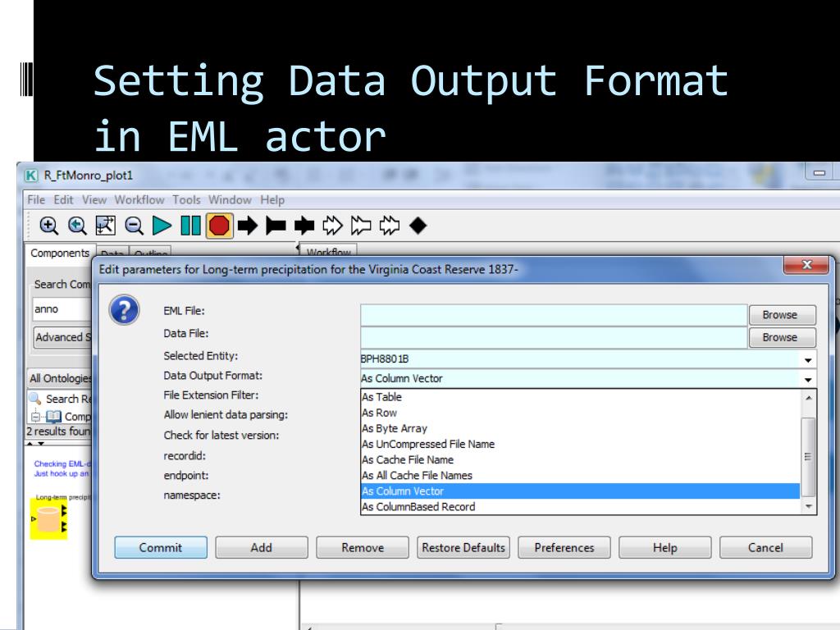Image resolution: width=840 pixels, height=630 pixels.
Task: Click the zoom reset magnifier icon
Action: tap(77, 226)
